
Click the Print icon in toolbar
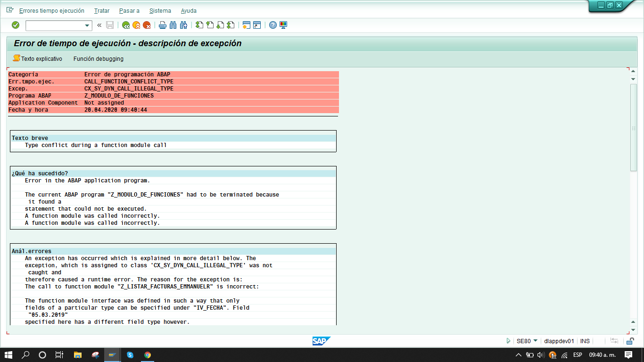coord(162,25)
